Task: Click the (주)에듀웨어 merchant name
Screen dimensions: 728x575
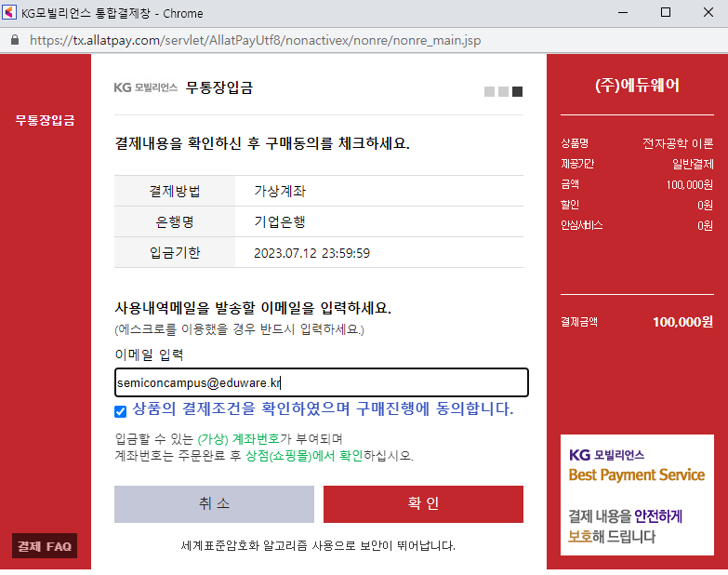Action: coord(637,85)
